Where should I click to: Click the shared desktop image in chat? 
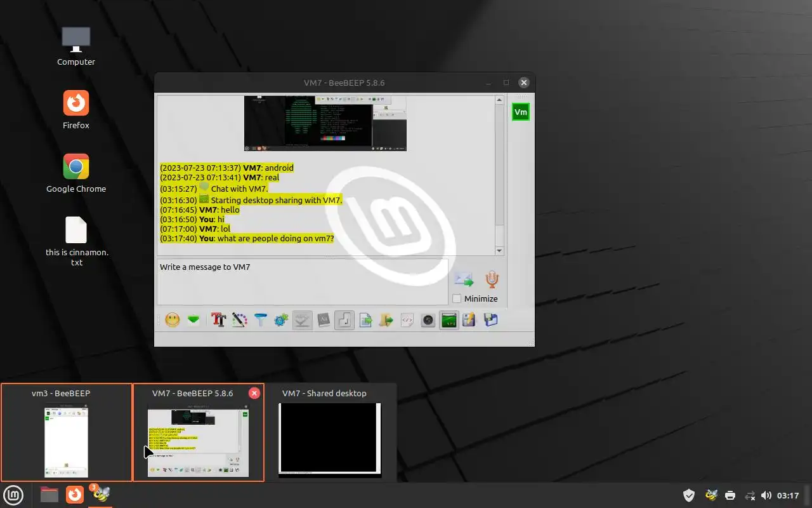pos(325,123)
